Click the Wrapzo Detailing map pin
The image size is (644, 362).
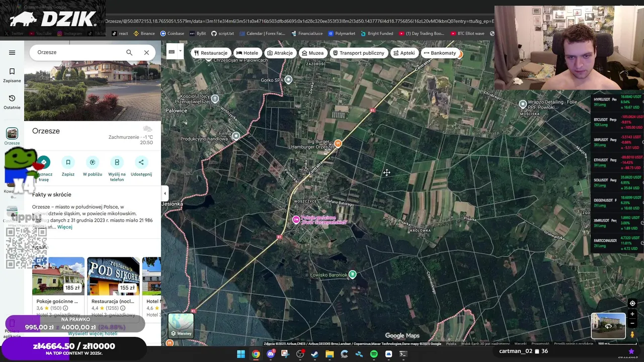click(523, 104)
